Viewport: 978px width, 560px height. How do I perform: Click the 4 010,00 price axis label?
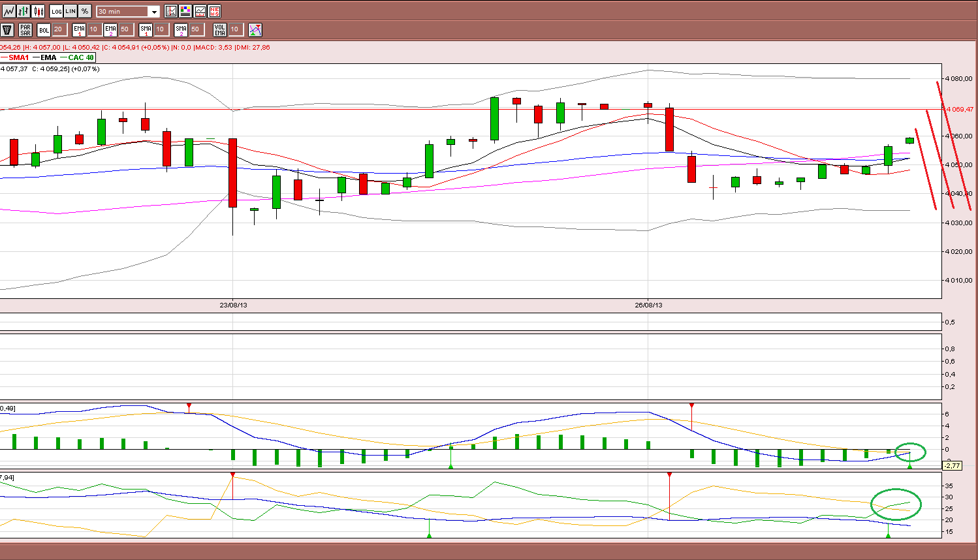[x=960, y=280]
